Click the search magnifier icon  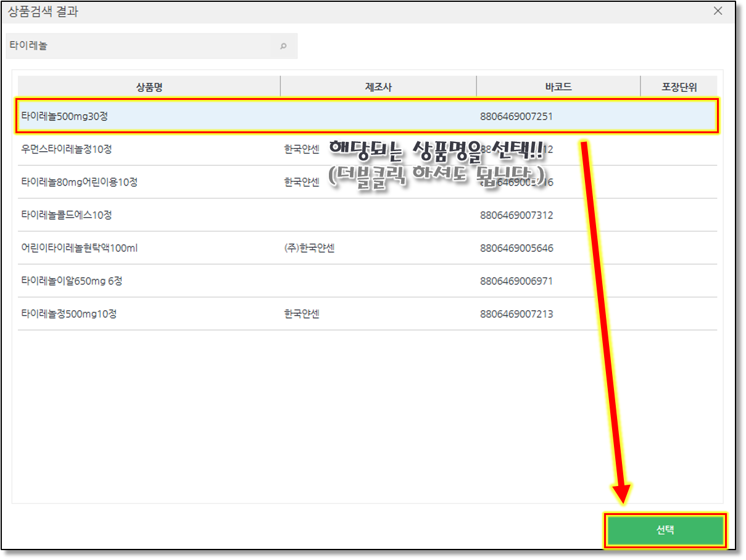tap(283, 46)
